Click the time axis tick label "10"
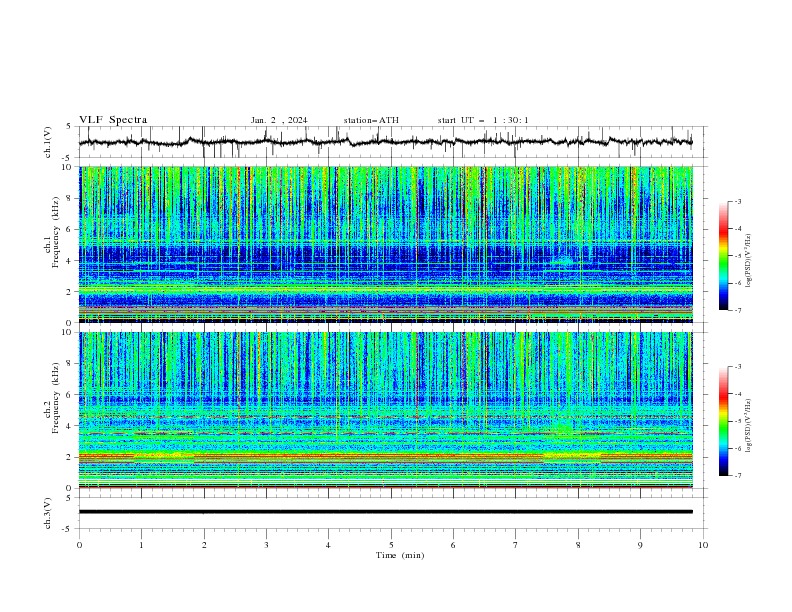The image size is (792, 612). [703, 545]
